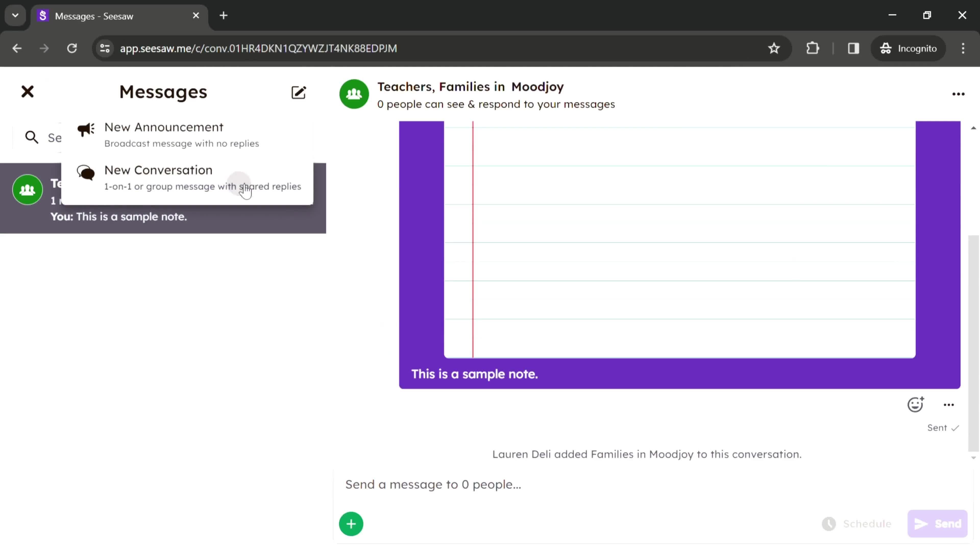Open message options dots below sample note

949,405
